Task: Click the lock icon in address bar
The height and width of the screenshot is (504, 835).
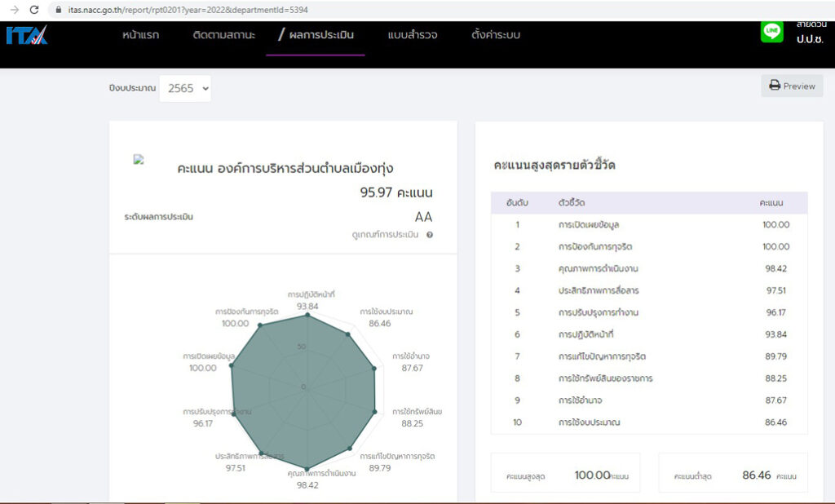Action: click(57, 9)
